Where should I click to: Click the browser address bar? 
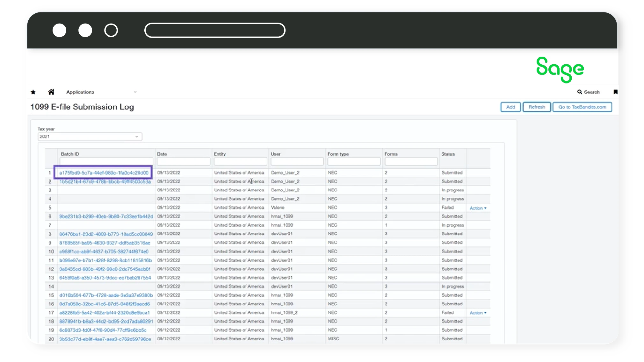(215, 30)
